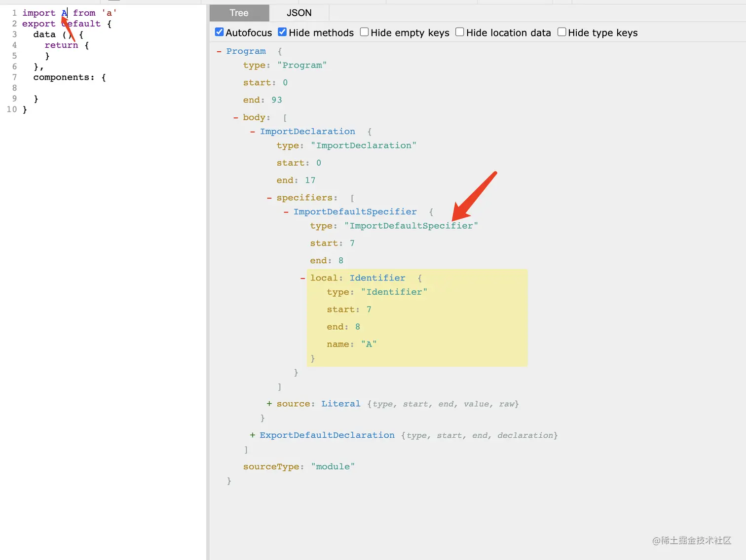Click the "module" sourceType value

[x=333, y=467]
